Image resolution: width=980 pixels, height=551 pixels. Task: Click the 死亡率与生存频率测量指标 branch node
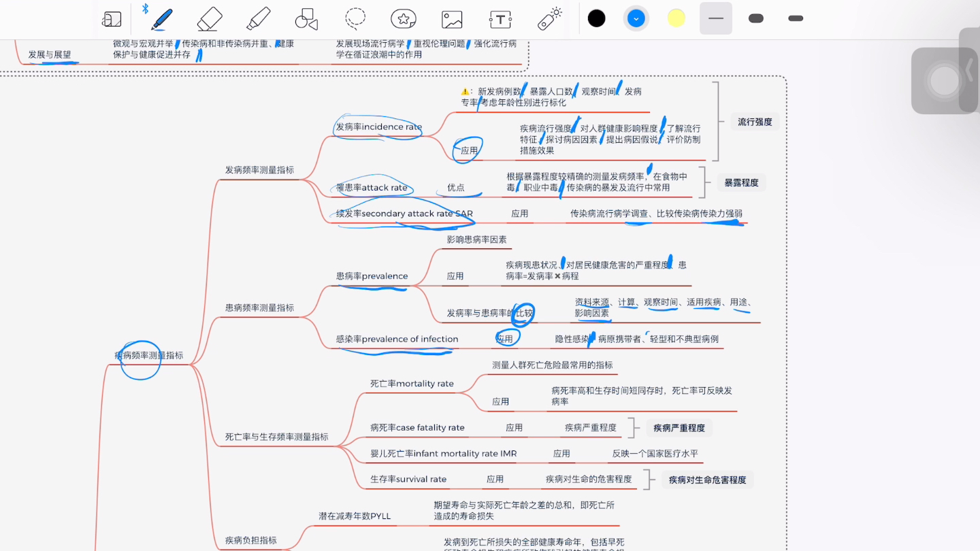276,437
